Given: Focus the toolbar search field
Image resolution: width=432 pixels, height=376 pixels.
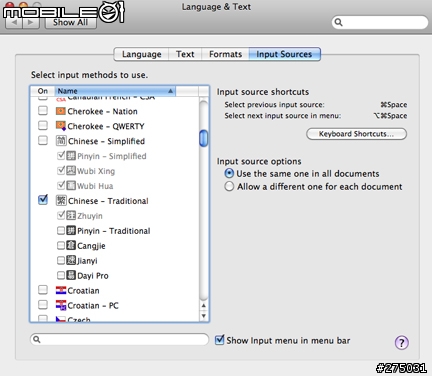Looking at the screenshot, I should coord(380,22).
